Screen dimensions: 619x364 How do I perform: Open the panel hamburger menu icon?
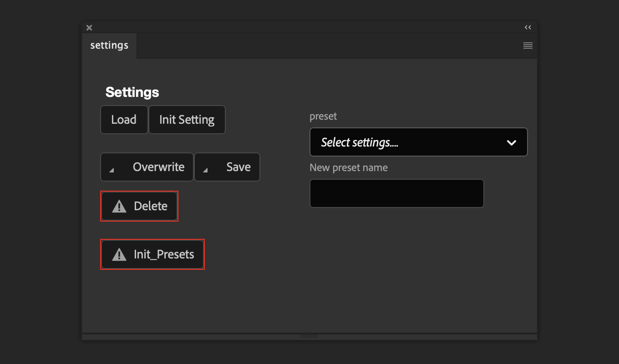point(528,45)
